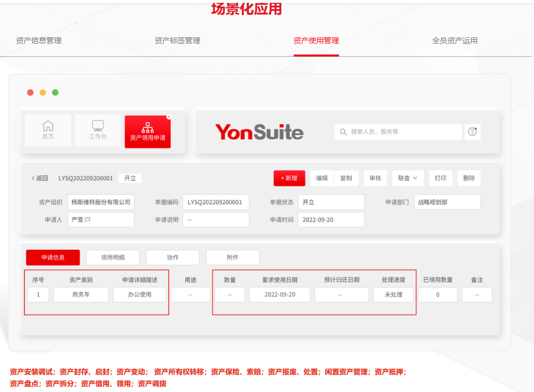Open the 附件 tab
The image size is (534, 392).
tap(232, 257)
